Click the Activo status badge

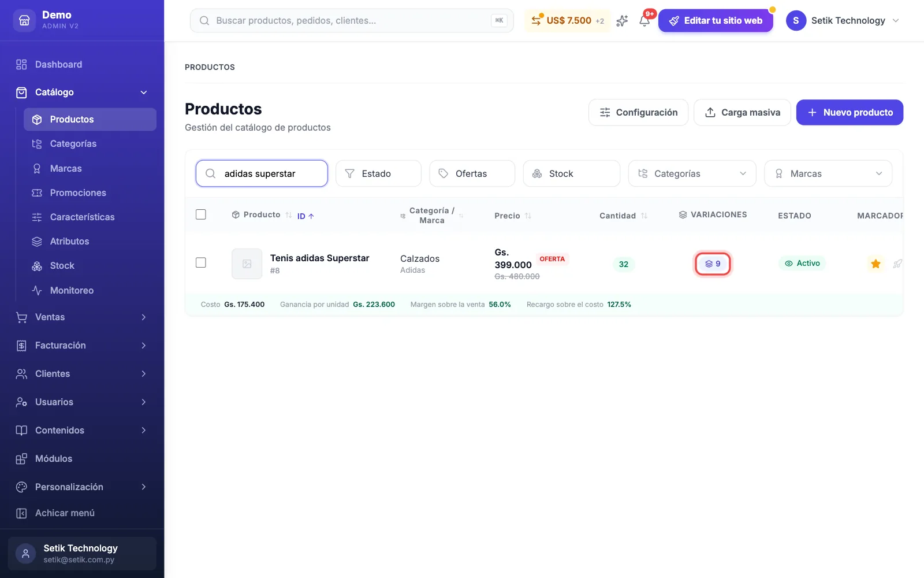[802, 263]
